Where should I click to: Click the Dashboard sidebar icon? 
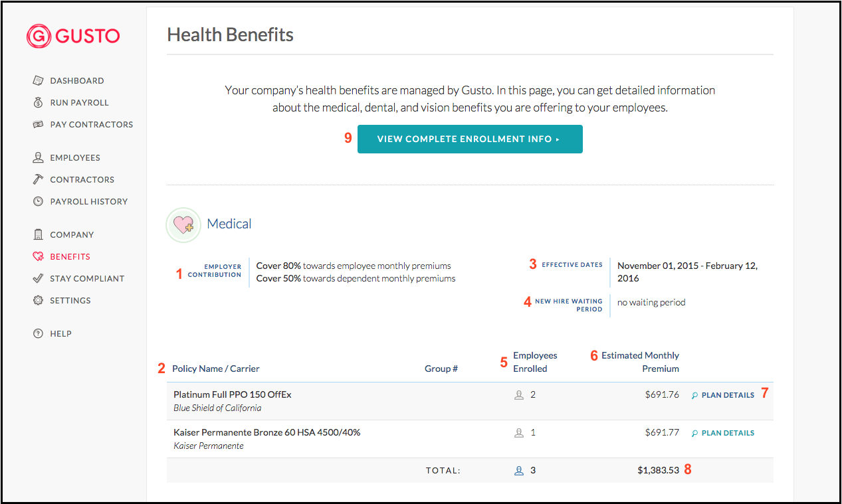(x=38, y=80)
